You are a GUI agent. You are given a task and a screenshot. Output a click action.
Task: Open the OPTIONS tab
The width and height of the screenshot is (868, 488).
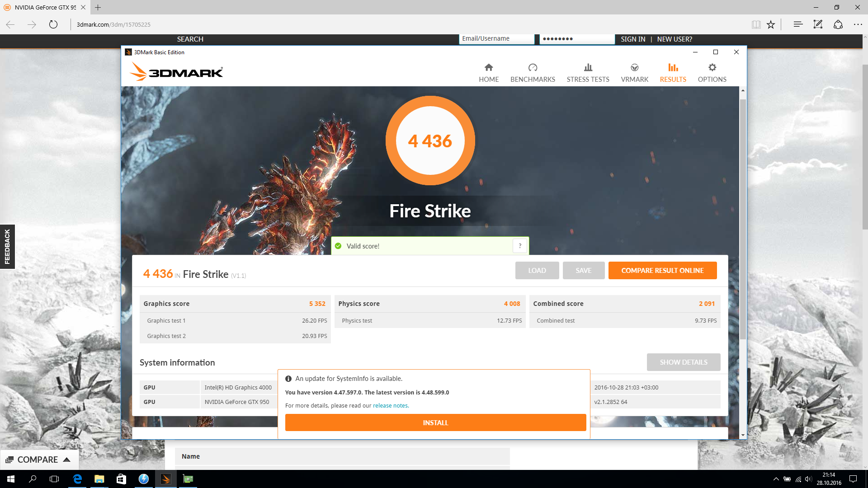pos(712,73)
